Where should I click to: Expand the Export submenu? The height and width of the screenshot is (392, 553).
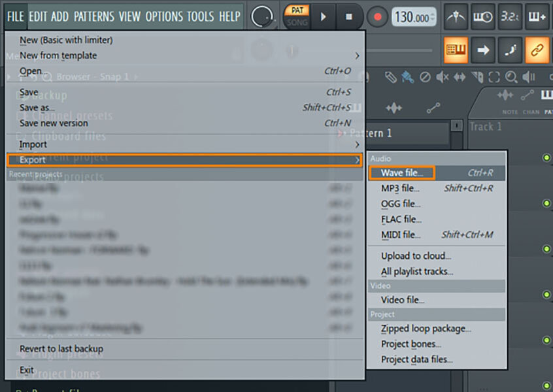184,160
